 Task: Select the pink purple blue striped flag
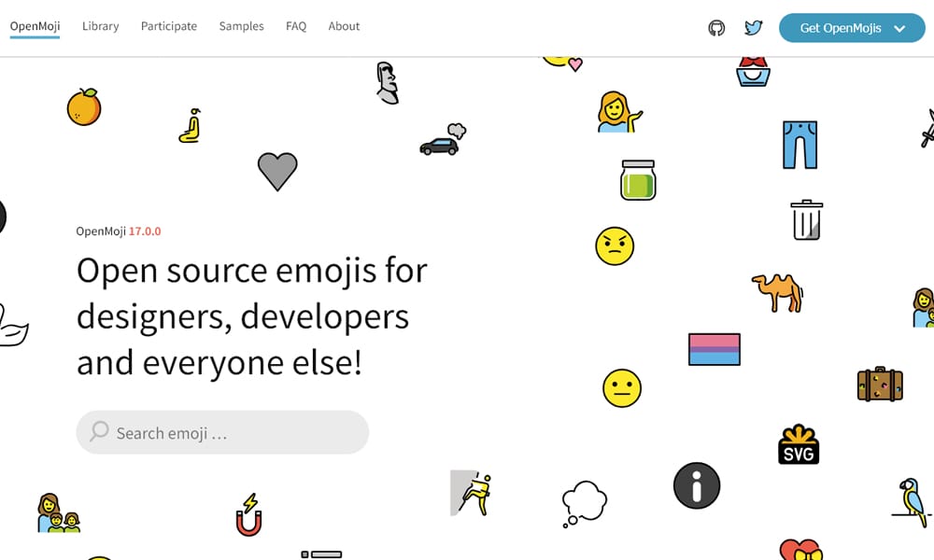point(715,349)
